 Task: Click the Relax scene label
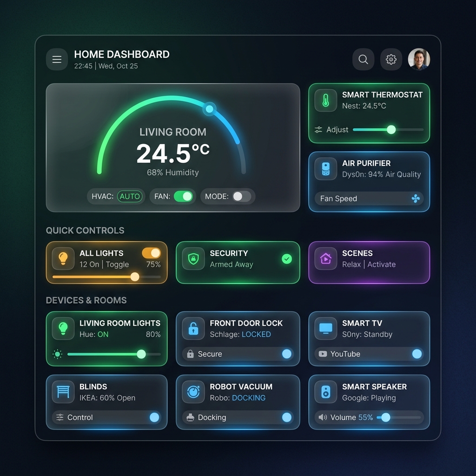click(351, 264)
